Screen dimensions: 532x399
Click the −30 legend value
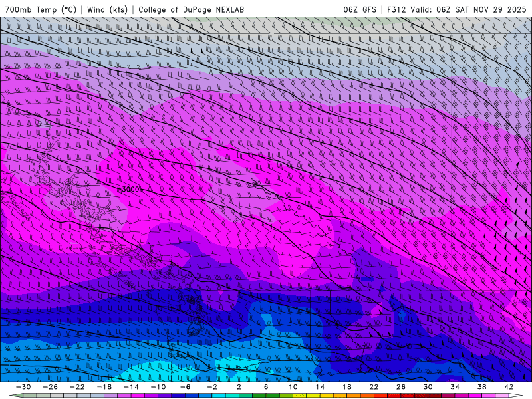[x=23, y=387]
